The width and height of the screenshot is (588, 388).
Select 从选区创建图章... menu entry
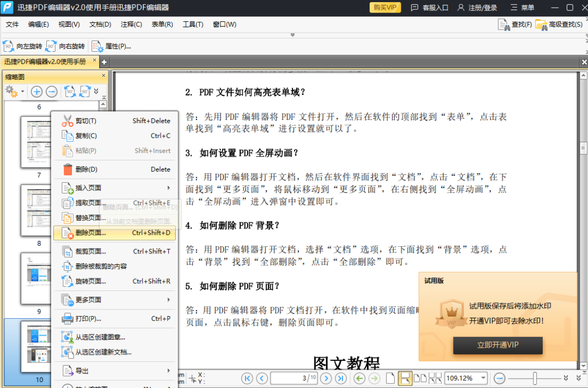click(x=115, y=337)
